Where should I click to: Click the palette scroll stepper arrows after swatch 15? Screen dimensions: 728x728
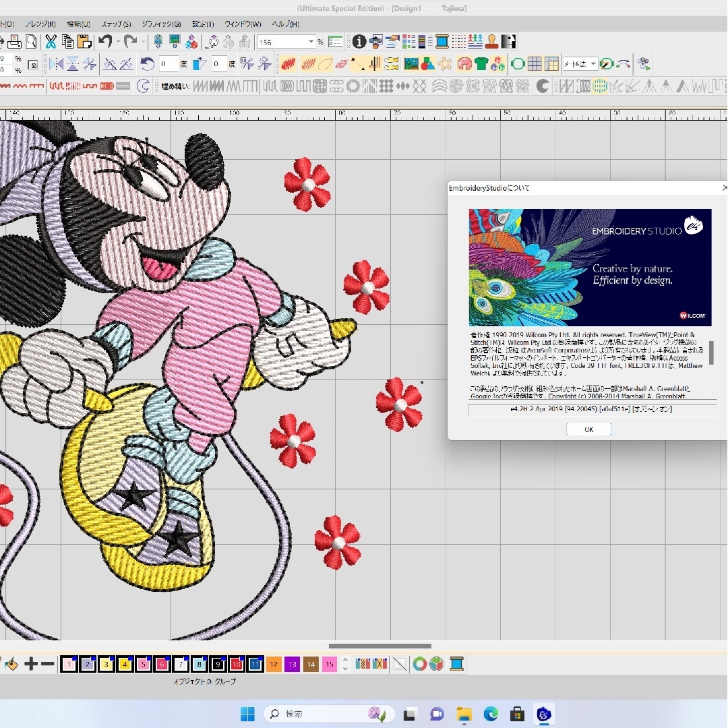pyautogui.click(x=345, y=664)
